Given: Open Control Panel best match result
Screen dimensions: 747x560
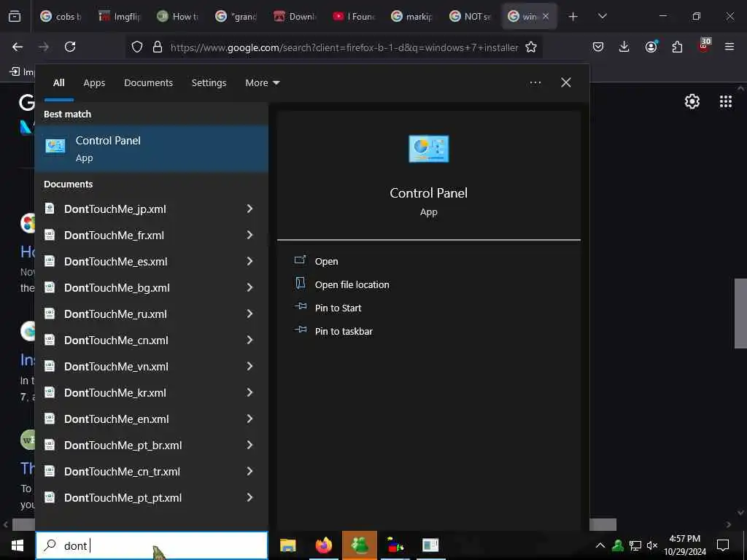Looking at the screenshot, I should 152,149.
